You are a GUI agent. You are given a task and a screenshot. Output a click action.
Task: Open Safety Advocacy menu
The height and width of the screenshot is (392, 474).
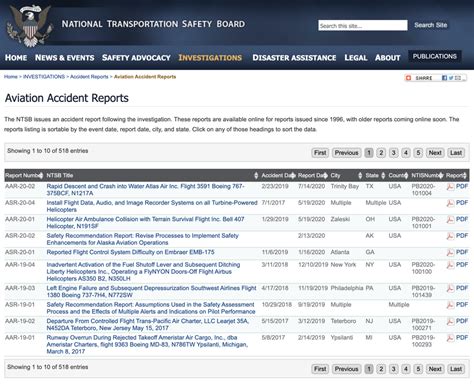click(136, 58)
